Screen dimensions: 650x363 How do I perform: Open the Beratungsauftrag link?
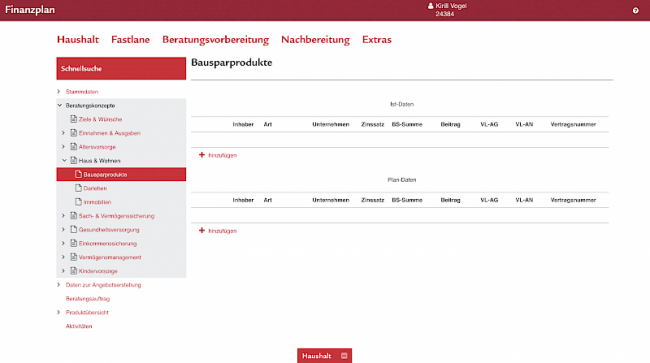click(87, 298)
